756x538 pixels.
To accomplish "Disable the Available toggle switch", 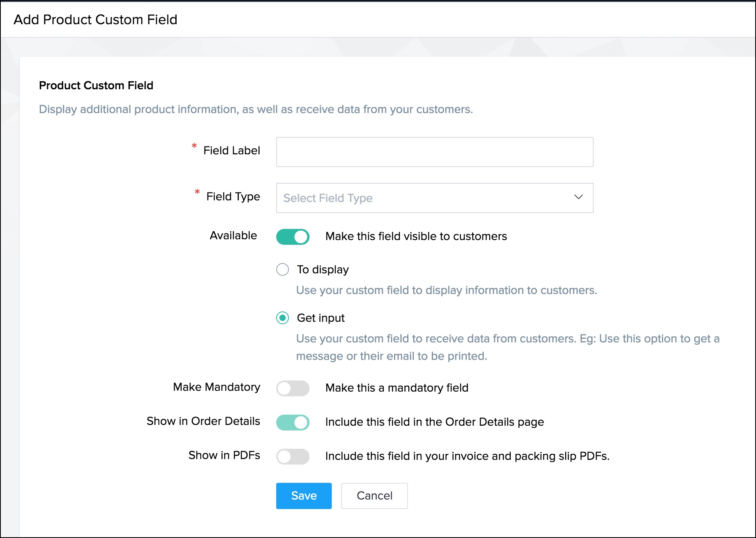I will coord(293,237).
